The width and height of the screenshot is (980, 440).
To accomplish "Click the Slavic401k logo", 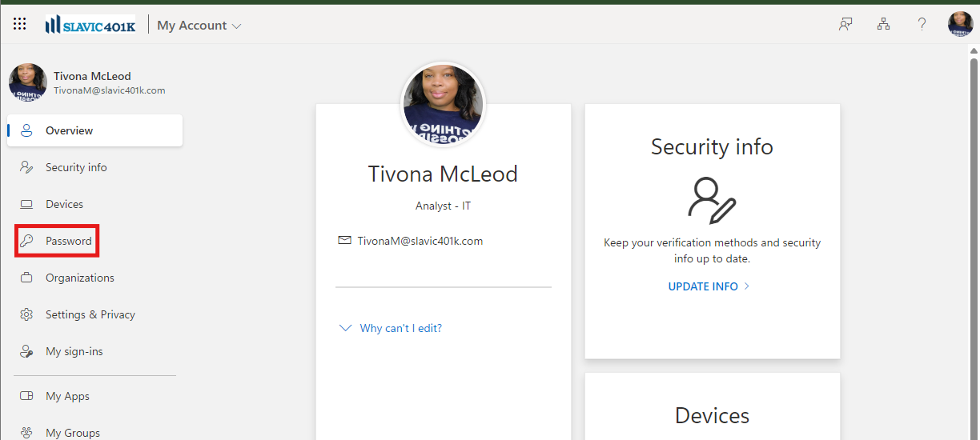I will click(x=90, y=26).
